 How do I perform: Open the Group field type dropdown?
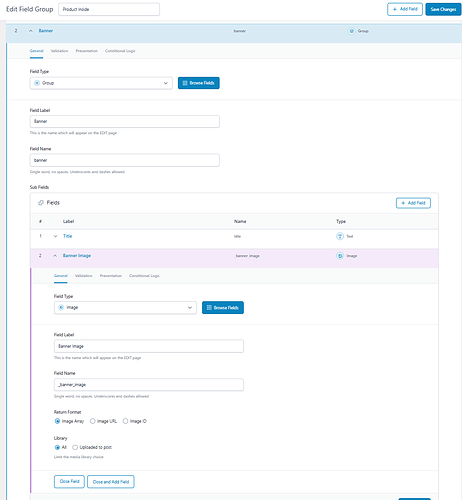pyautogui.click(x=101, y=83)
